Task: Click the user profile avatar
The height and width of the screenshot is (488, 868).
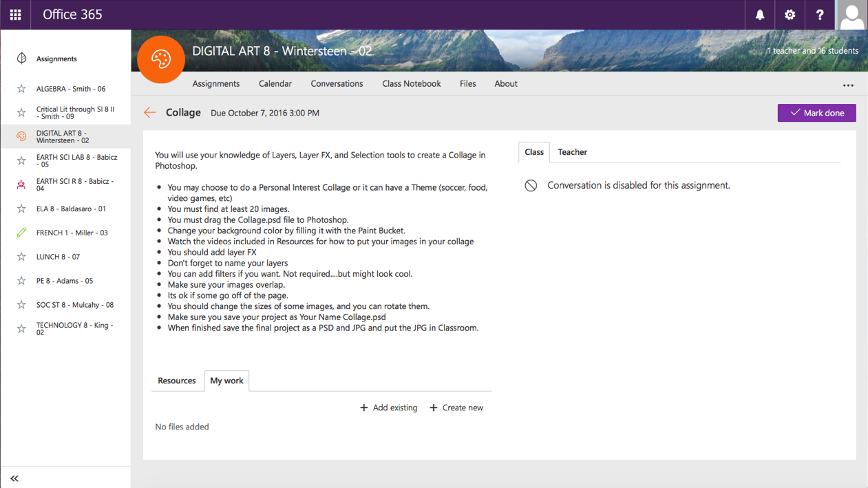Action: tap(851, 14)
